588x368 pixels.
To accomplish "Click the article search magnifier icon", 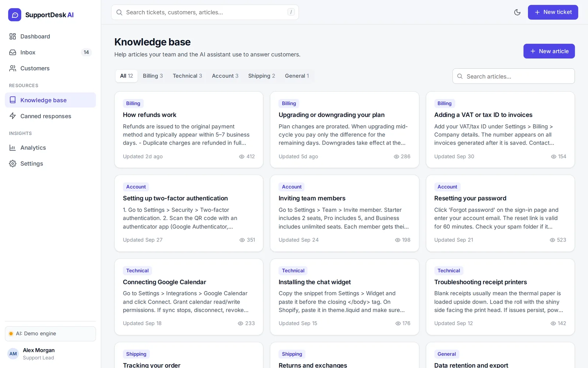I will point(460,76).
